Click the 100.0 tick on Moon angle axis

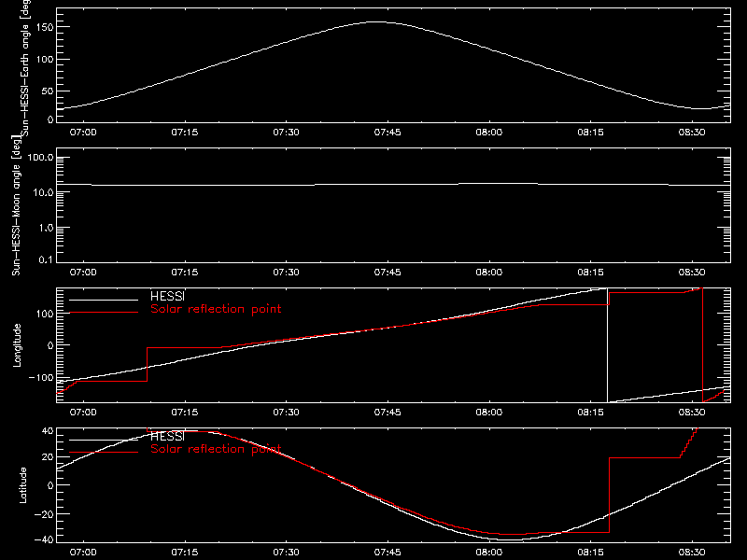pyautogui.click(x=40, y=158)
